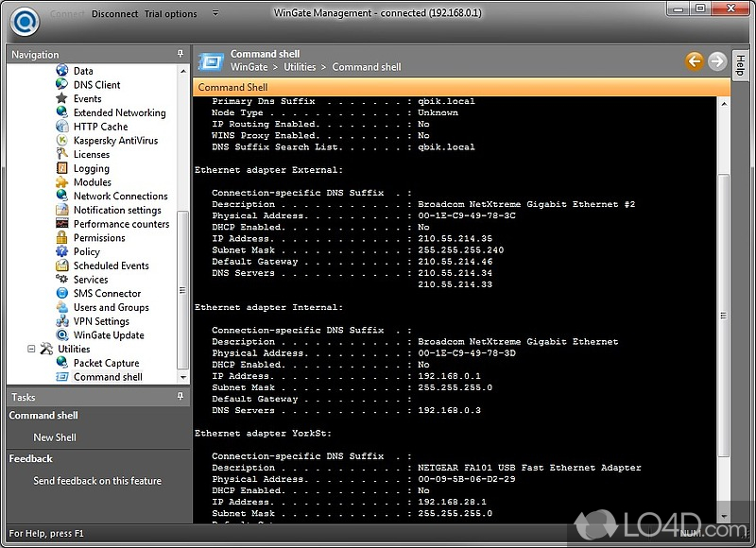The height and width of the screenshot is (548, 756).
Task: Select the Performance counters graph icon
Action: tap(62, 224)
